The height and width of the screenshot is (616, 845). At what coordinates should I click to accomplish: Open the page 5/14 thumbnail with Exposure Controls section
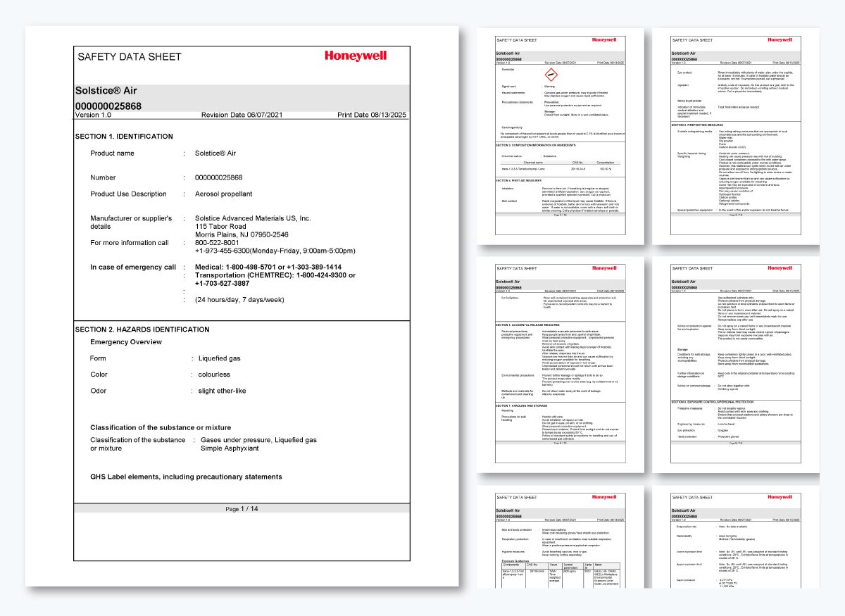pyautogui.click(x=736, y=365)
